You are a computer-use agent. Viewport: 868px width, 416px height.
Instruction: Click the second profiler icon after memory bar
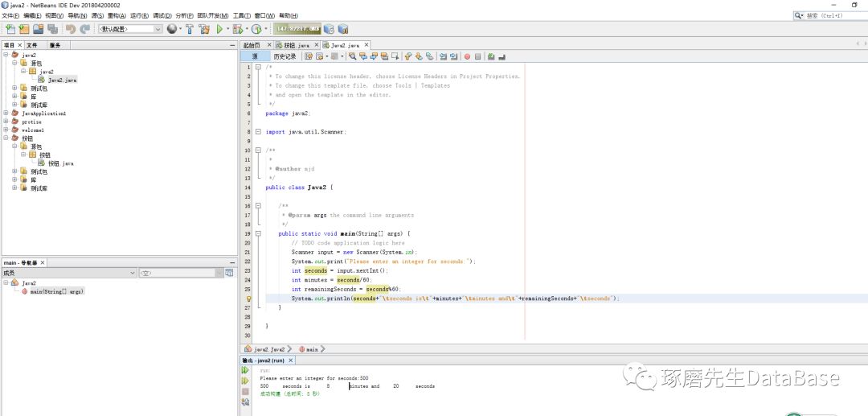pos(343,29)
